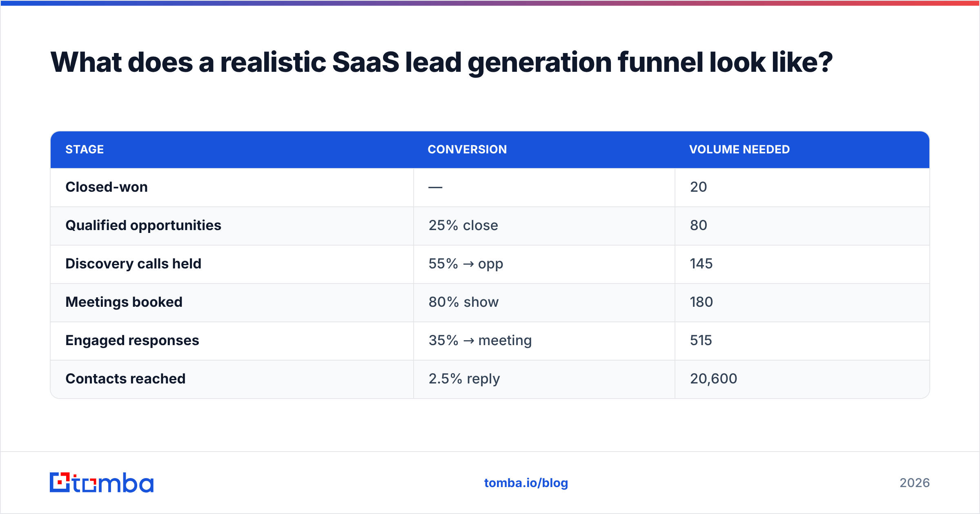980x514 pixels.
Task: Select the infographic title about SaaS funnel
Action: coord(441,63)
